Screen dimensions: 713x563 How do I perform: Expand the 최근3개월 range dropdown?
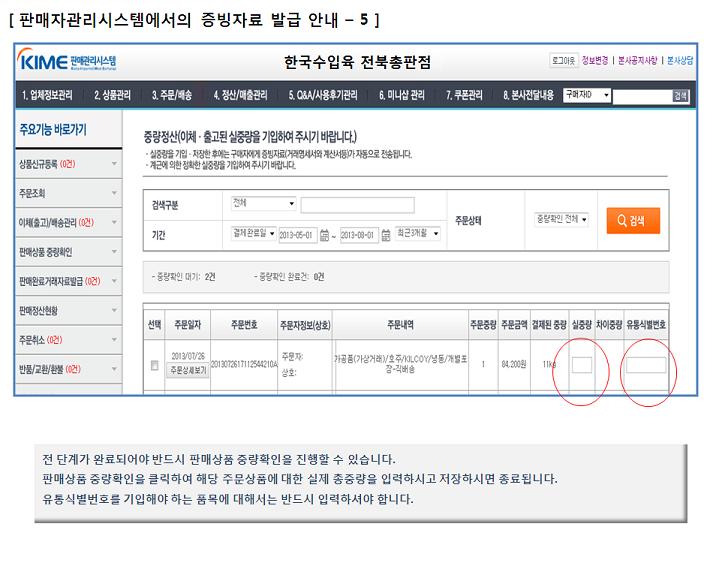419,233
